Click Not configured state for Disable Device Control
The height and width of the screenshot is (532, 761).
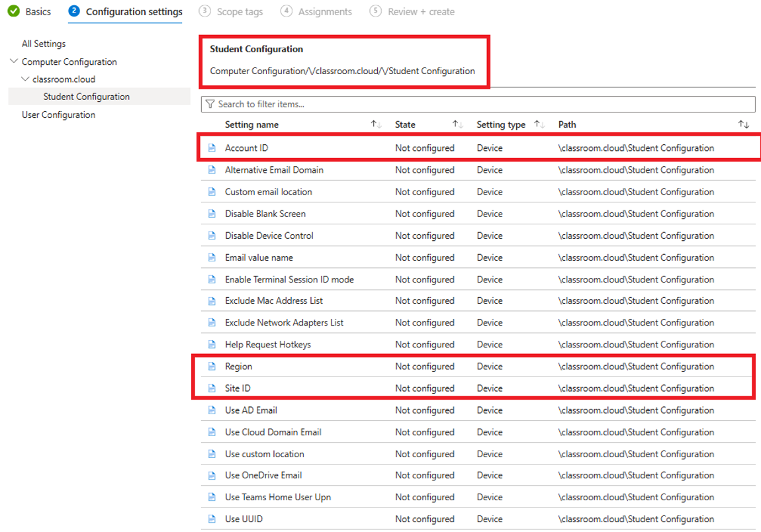(424, 236)
